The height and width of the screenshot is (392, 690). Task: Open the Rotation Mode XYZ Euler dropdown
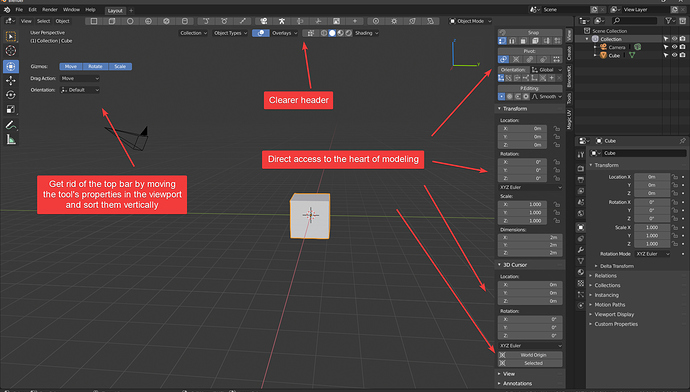tap(653, 254)
